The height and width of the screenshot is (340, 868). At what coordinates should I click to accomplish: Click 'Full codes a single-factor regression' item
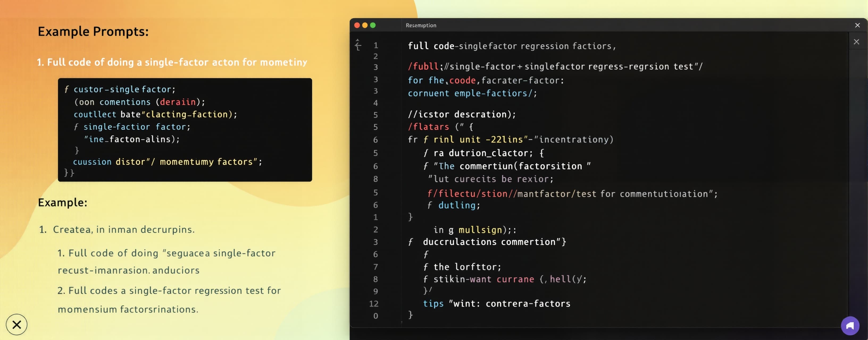pos(169,300)
